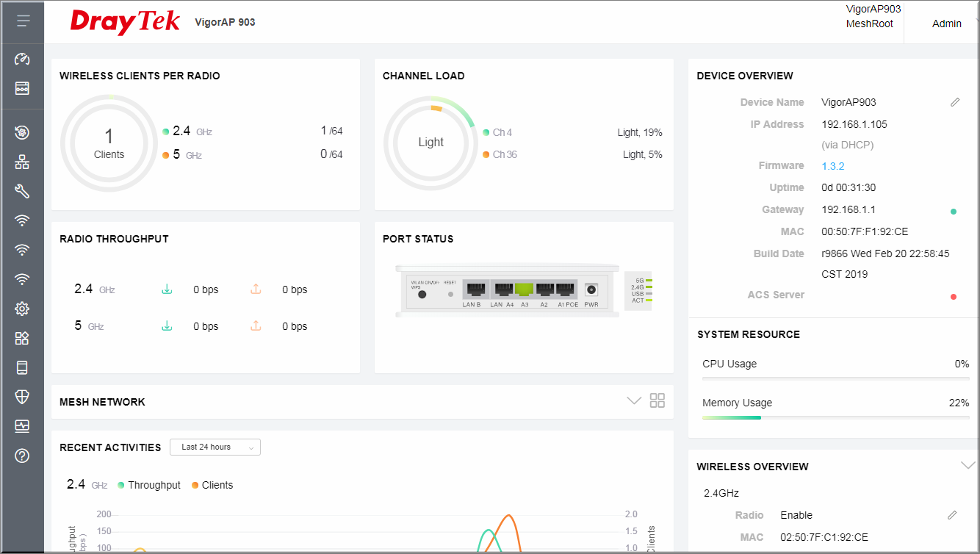Click gateway address 192.168.1.1
980x554 pixels.
(x=849, y=209)
